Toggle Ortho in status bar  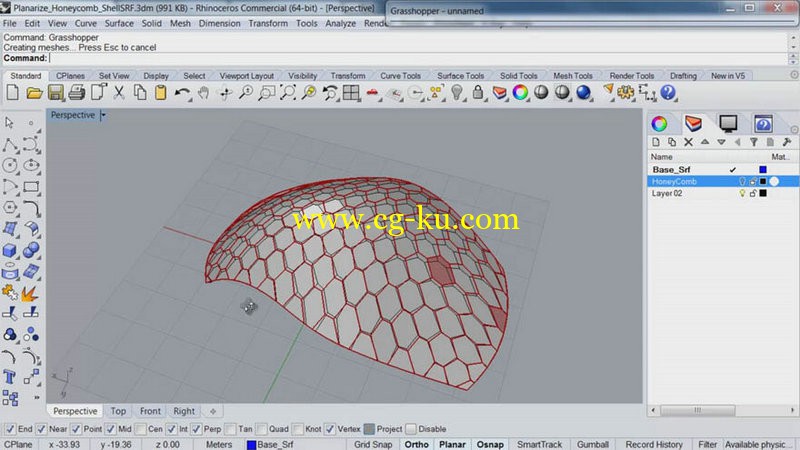tap(416, 444)
